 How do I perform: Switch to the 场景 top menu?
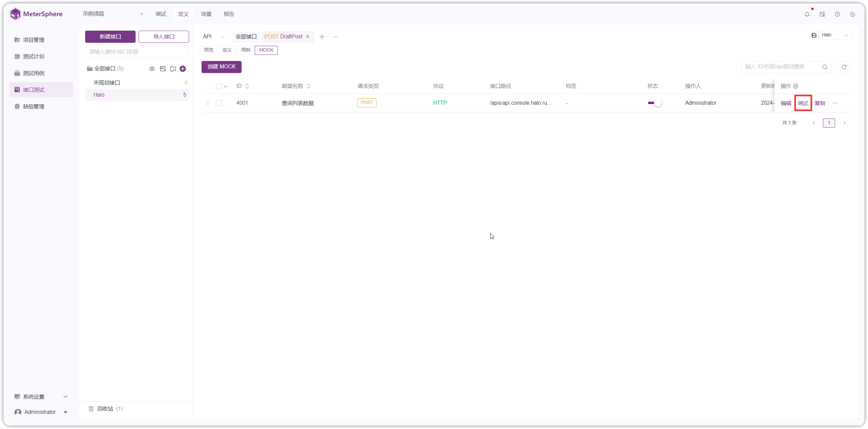click(x=206, y=14)
